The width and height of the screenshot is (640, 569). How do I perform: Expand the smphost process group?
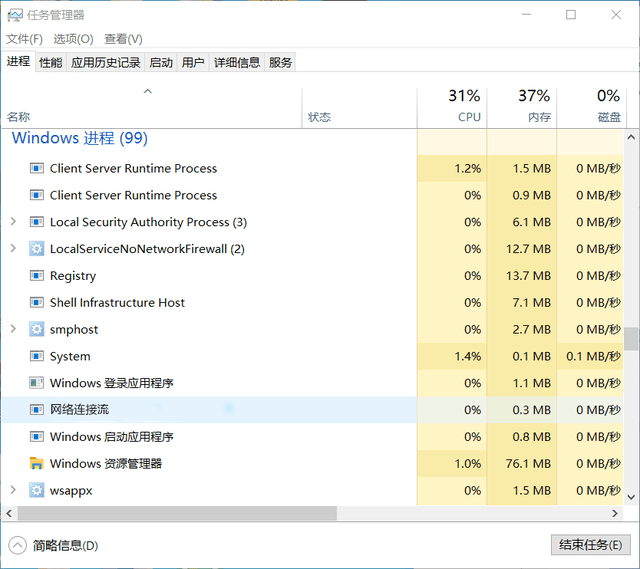coord(13,330)
